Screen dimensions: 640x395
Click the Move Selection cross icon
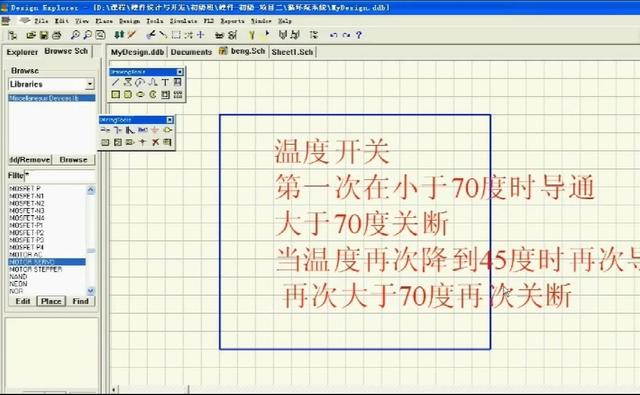coord(200,35)
